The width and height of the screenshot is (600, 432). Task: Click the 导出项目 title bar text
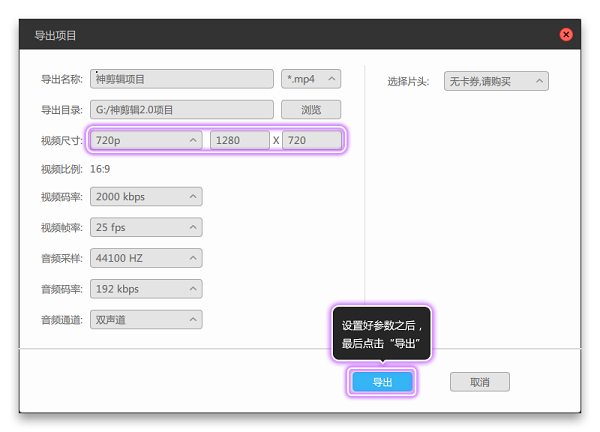(x=56, y=36)
